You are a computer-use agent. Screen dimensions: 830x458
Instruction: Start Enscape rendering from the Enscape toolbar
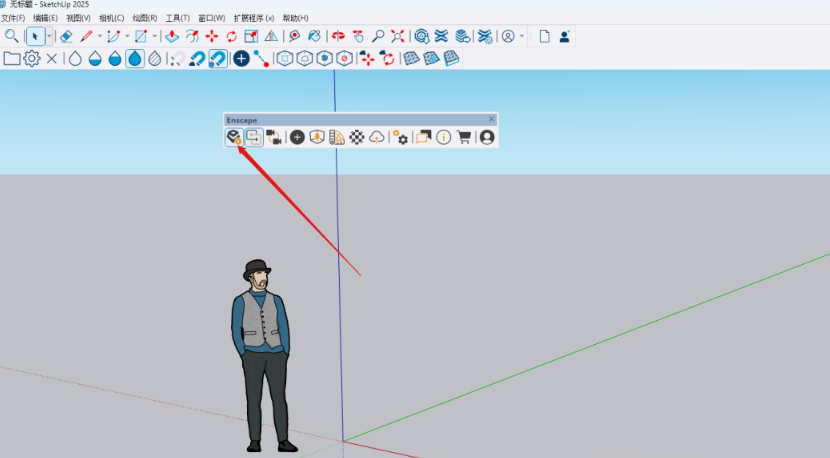tap(233, 137)
